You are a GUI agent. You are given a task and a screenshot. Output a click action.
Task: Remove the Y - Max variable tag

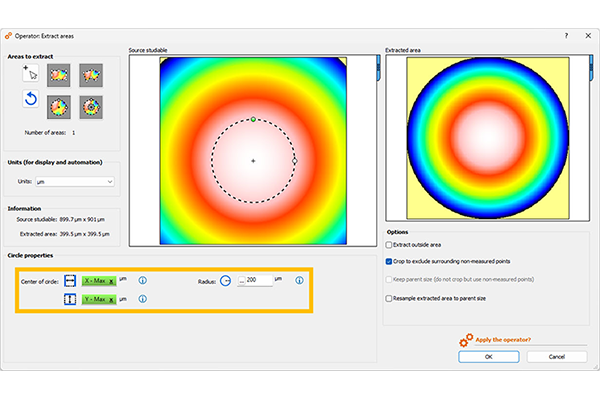112,299
